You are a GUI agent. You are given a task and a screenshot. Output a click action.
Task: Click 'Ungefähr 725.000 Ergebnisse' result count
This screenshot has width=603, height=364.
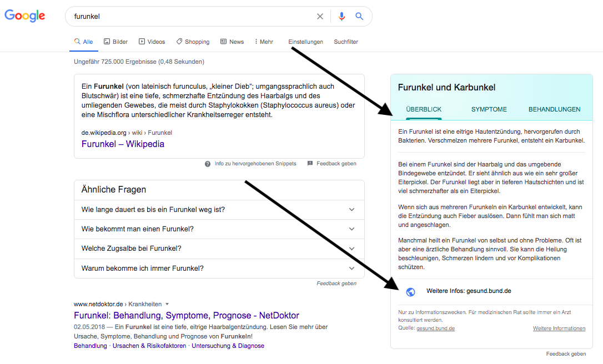click(x=139, y=62)
